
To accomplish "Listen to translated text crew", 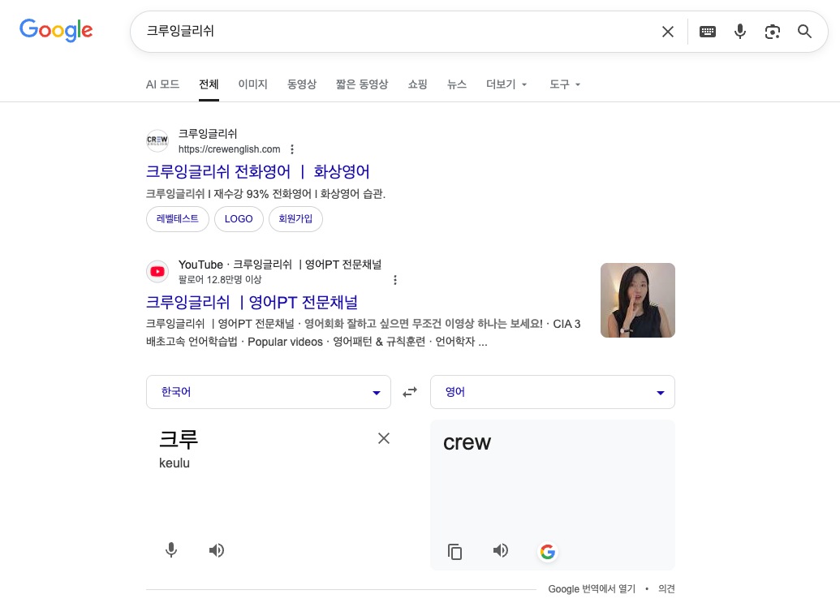I will click(501, 550).
